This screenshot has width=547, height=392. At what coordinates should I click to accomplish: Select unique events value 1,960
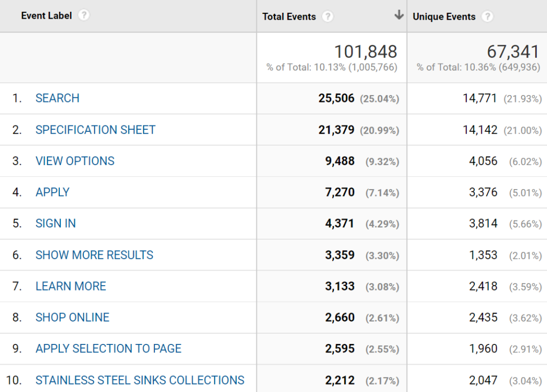pos(483,349)
